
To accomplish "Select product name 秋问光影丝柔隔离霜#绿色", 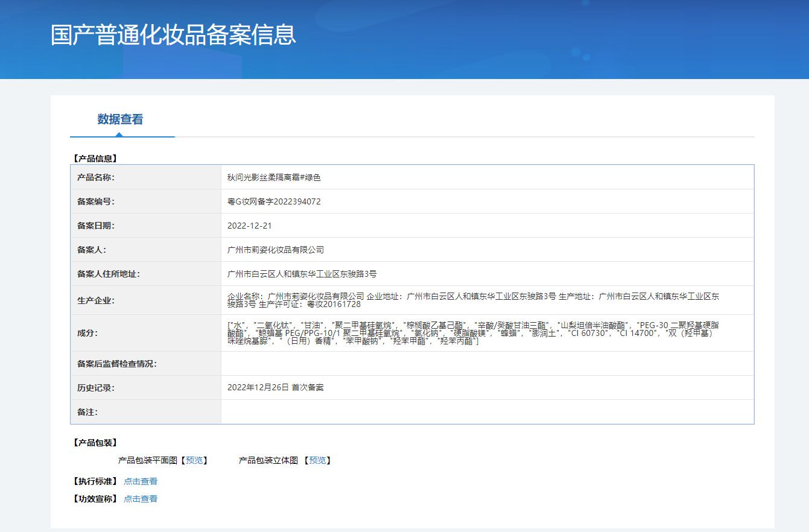I will coord(274,177).
